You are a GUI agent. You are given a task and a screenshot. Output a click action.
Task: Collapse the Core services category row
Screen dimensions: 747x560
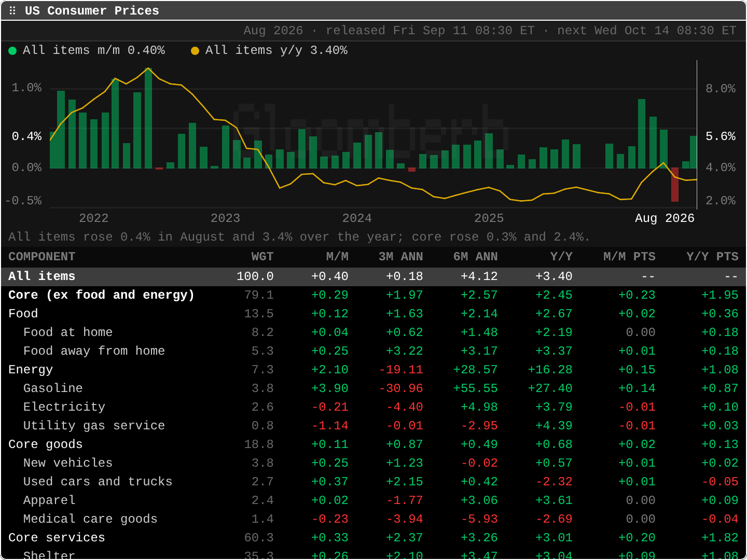click(x=374, y=538)
